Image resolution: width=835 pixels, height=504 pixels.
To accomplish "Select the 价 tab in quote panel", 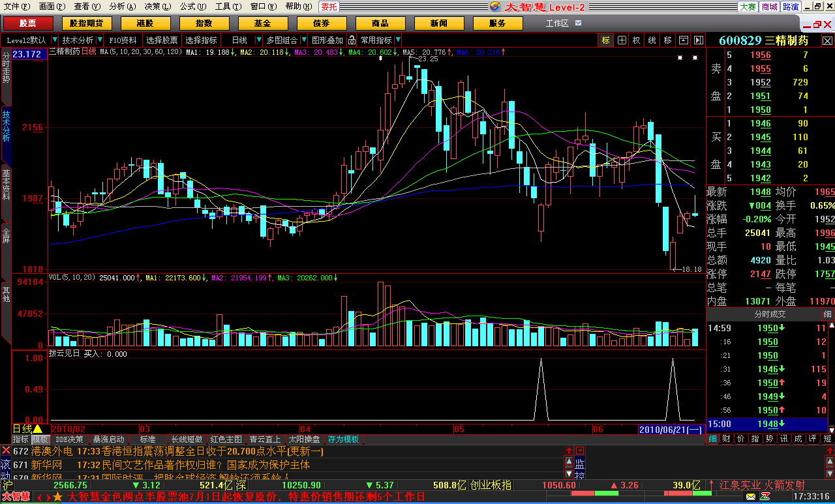I will point(740,439).
